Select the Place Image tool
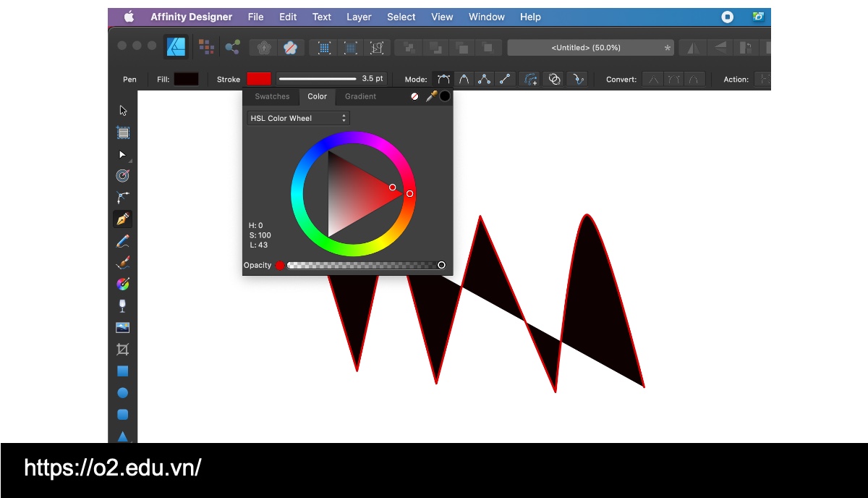Viewport: 868px width, 498px height. [123, 327]
